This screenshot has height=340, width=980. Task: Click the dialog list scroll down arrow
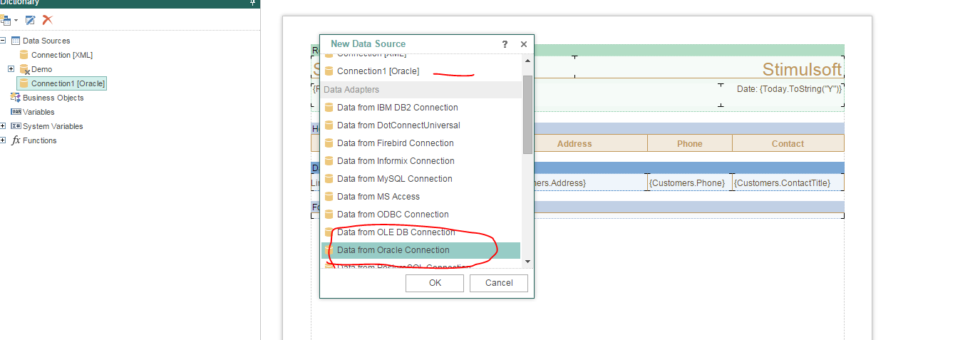tap(527, 262)
